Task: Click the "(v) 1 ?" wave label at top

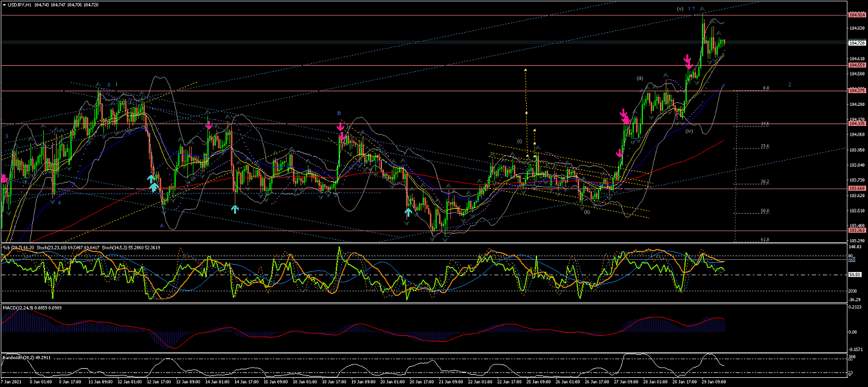Action: tap(686, 9)
